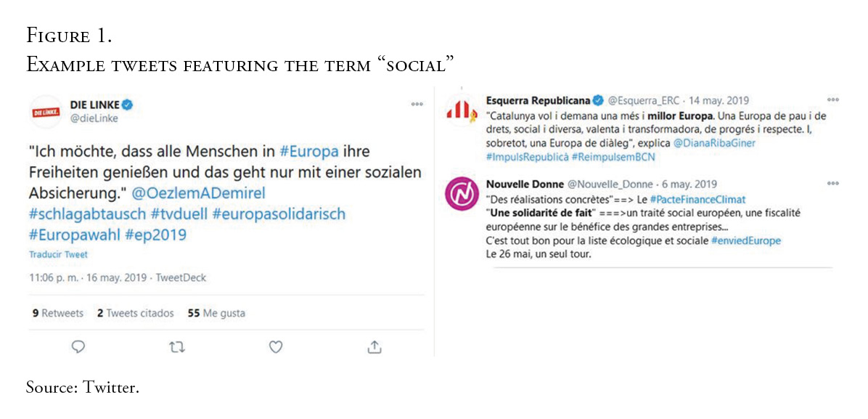The image size is (868, 419).
Task: Open more options on Nouvelle Donne tweet
Action: point(832,184)
